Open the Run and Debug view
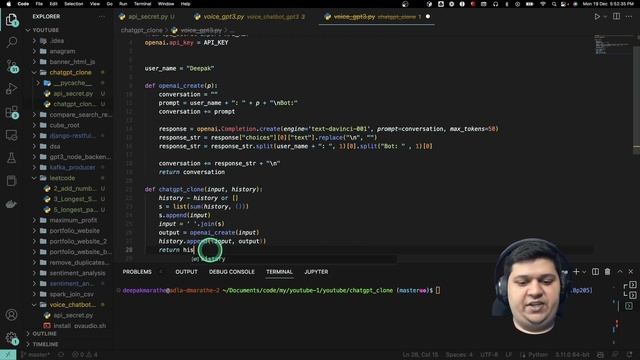 [x=11, y=88]
